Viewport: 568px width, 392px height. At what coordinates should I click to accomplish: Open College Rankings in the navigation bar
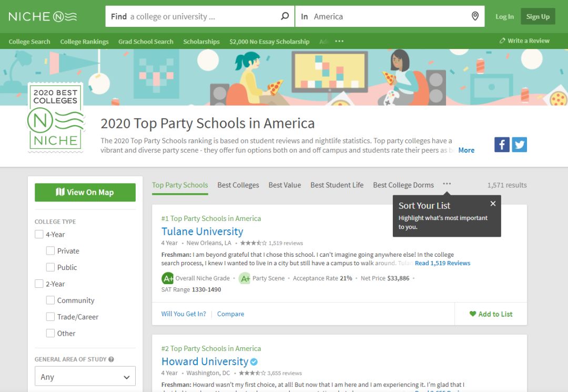click(84, 42)
